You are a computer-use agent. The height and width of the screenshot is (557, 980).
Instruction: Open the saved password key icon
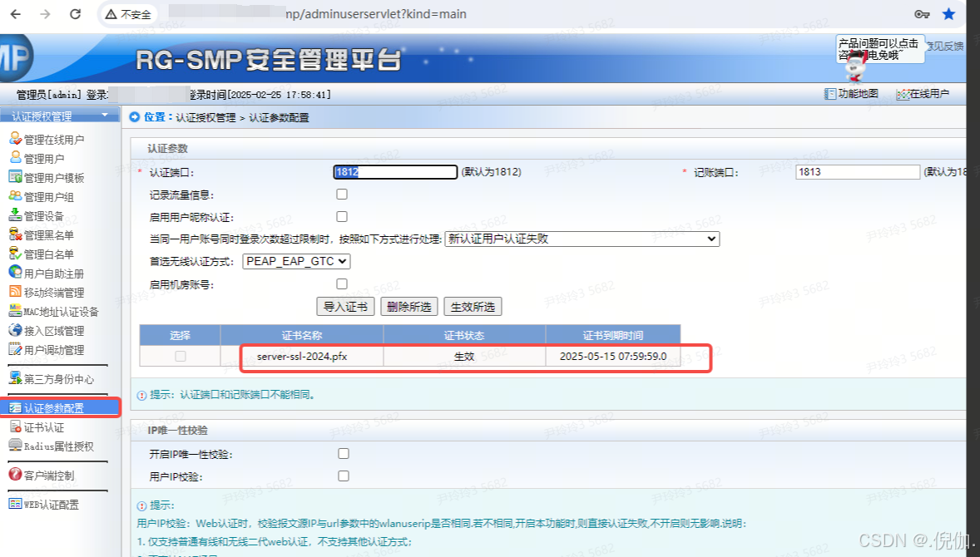[922, 14]
